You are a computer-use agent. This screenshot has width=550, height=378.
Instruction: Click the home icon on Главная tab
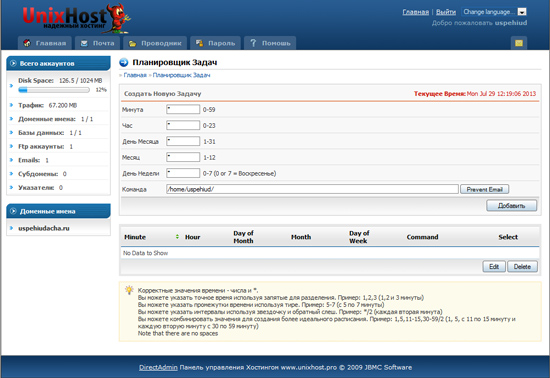point(27,43)
